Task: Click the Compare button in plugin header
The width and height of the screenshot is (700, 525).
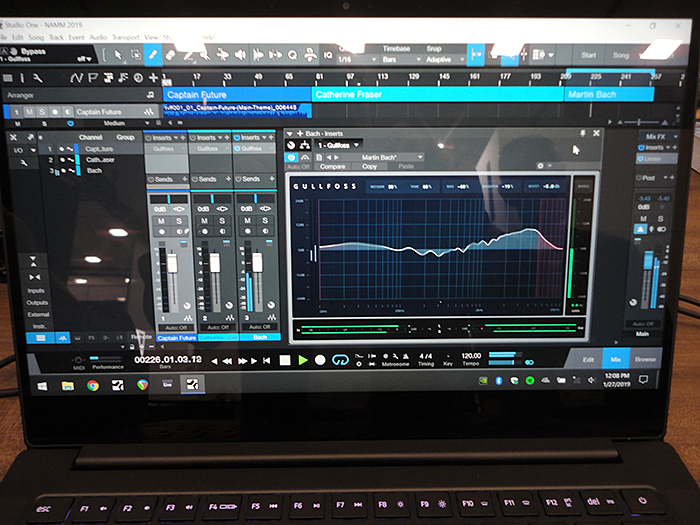Action: [332, 167]
